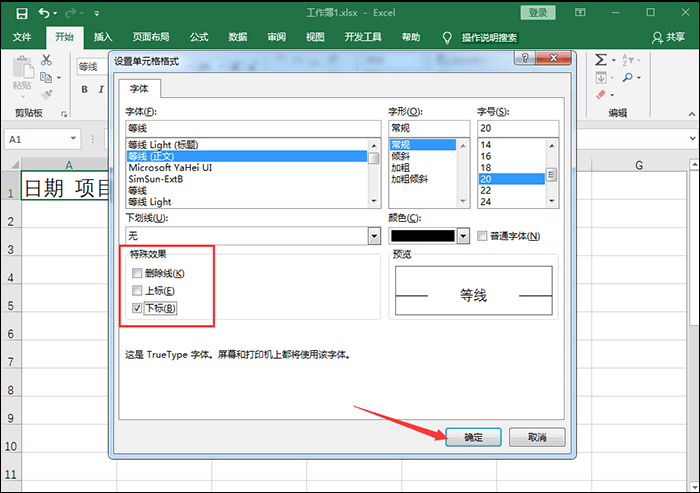Screen dimensions: 700x493
Task: Click the Fill down arrow icon
Action: point(601,78)
